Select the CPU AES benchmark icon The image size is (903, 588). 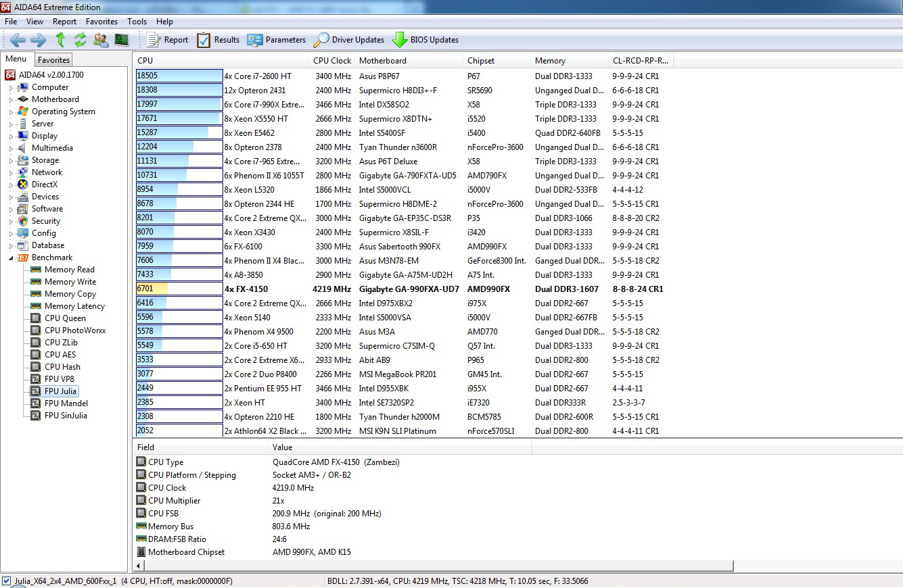36,355
